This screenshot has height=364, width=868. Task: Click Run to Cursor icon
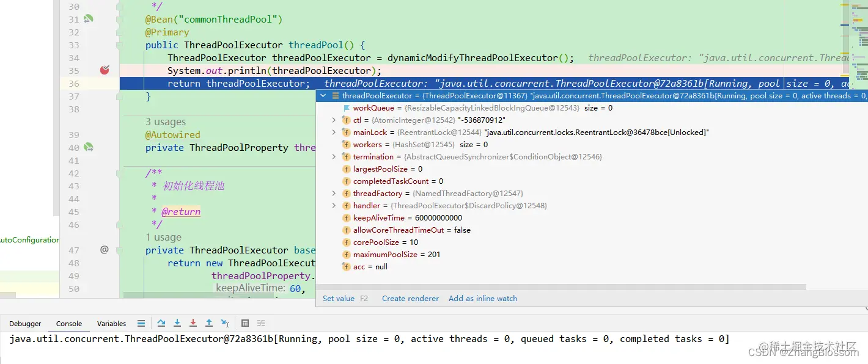(225, 323)
